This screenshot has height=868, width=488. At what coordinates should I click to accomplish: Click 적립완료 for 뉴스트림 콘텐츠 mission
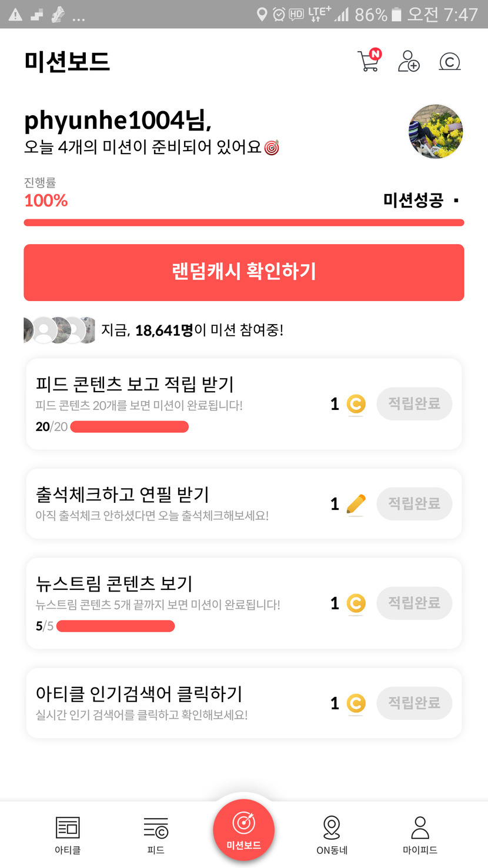[x=414, y=603]
